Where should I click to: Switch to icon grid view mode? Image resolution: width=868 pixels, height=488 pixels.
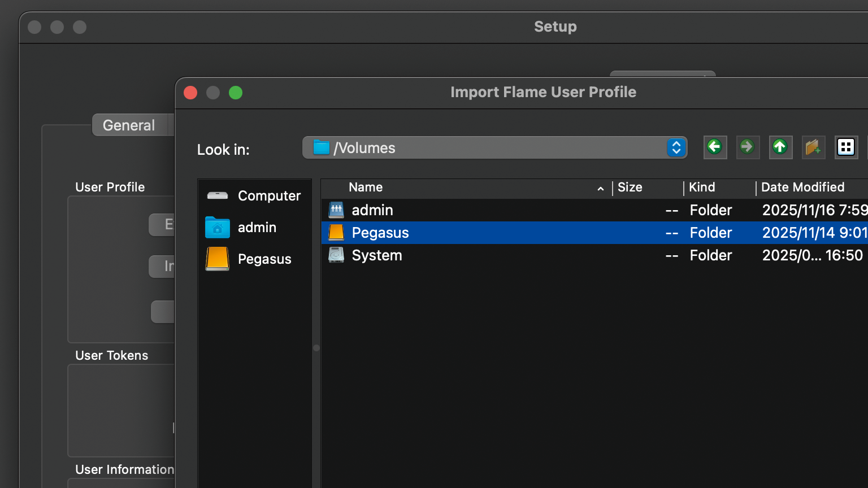[846, 147]
